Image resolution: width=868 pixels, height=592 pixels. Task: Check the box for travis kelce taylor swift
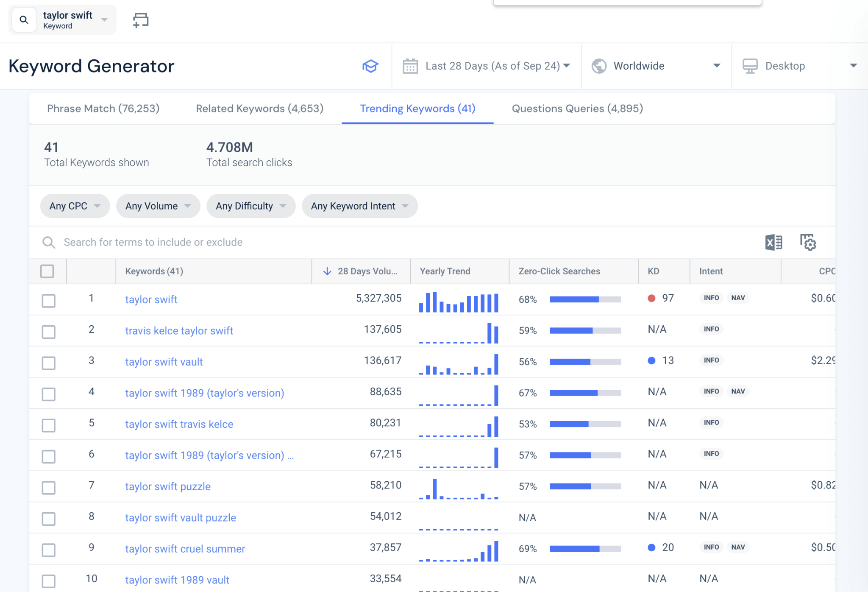49,332
